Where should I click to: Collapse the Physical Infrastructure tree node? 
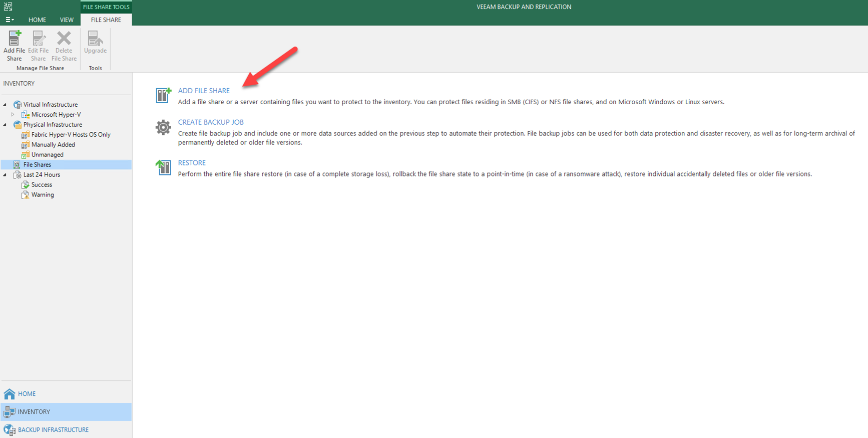pos(6,125)
